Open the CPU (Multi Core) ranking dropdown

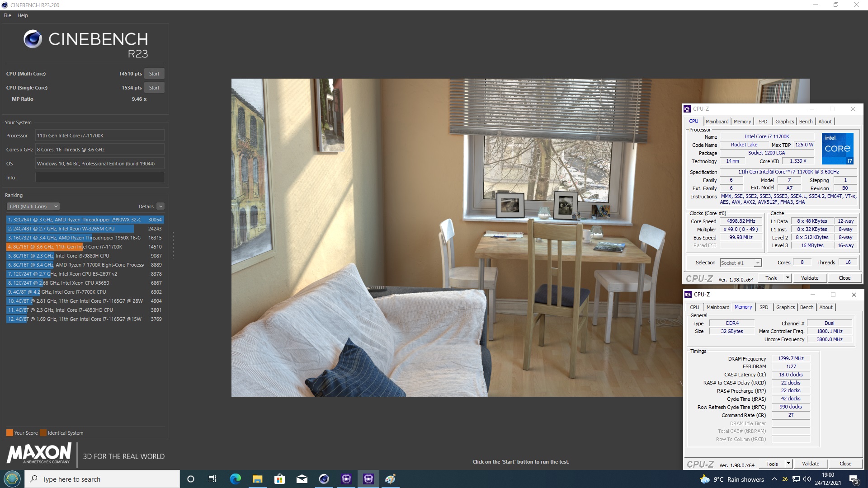33,206
